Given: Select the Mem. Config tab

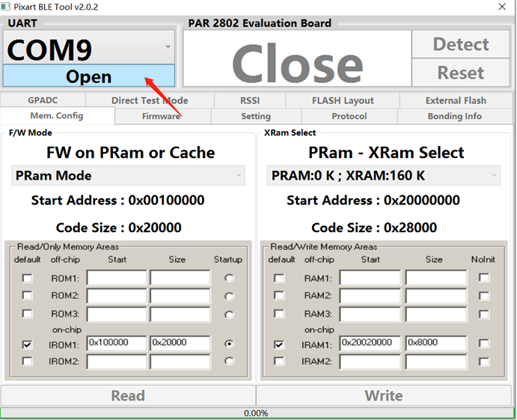Looking at the screenshot, I should [x=57, y=116].
